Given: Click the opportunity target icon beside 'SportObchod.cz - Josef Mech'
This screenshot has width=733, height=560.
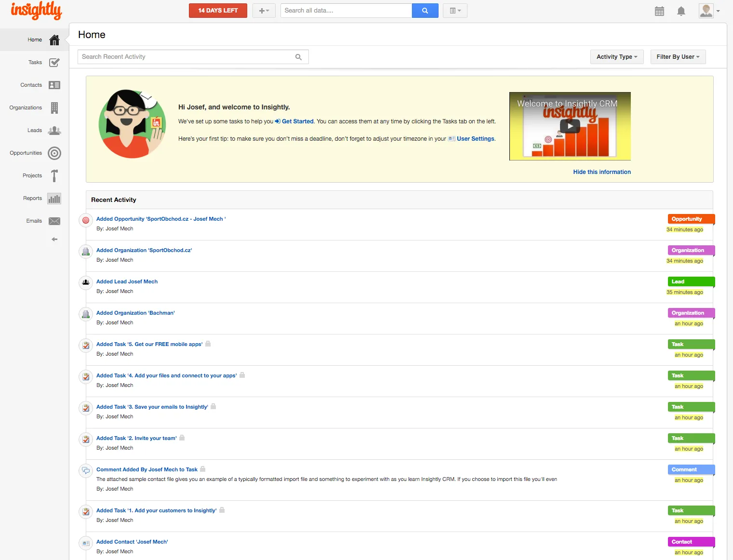Looking at the screenshot, I should [86, 220].
